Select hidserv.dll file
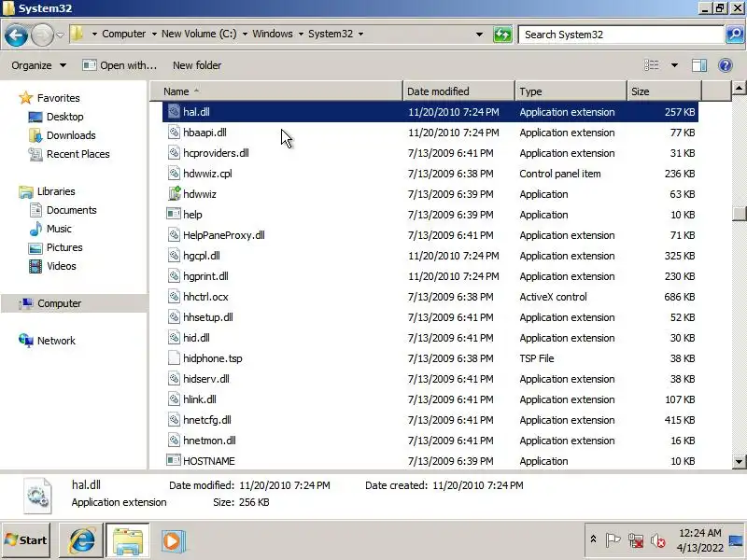Screen dimensions: 747x560 pos(430,379)
